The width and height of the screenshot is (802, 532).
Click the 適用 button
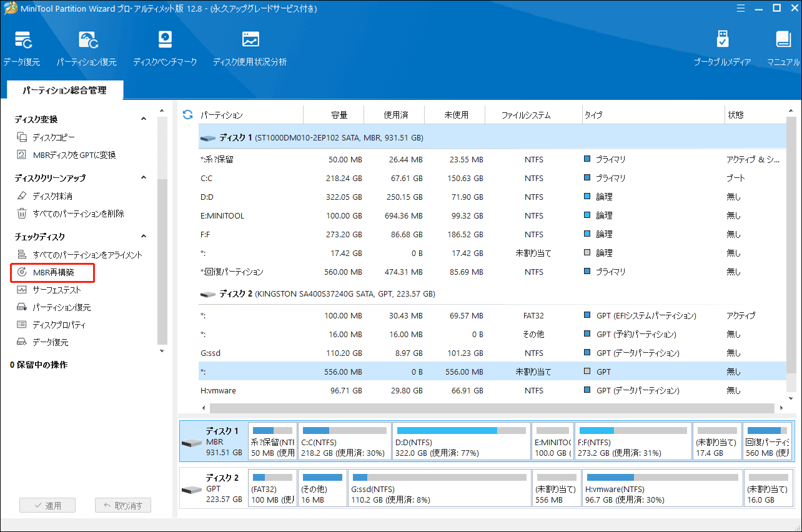pyautogui.click(x=47, y=506)
